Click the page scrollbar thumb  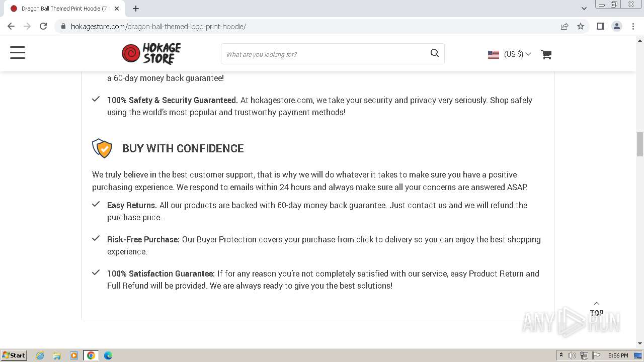tap(640, 144)
